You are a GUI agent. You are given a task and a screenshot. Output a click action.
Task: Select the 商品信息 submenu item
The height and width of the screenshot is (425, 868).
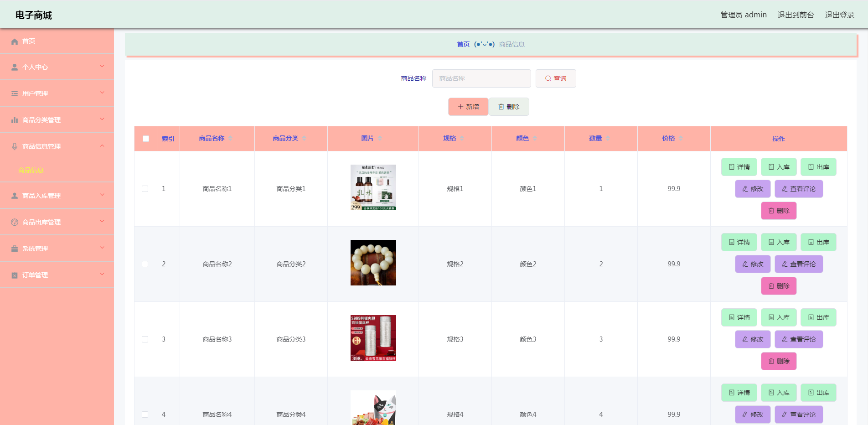pyautogui.click(x=31, y=170)
